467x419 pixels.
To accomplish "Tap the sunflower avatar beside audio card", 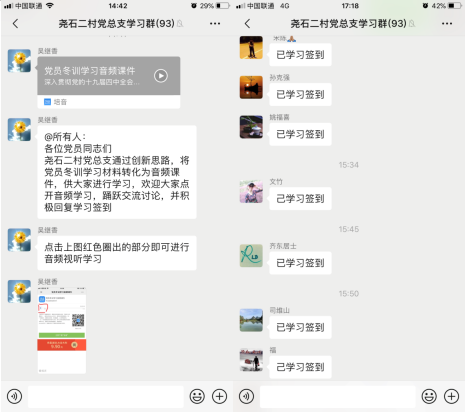I will click(19, 61).
